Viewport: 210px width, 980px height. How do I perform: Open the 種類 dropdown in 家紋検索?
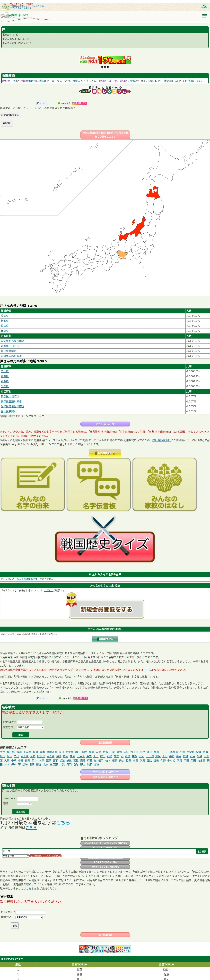[x=24, y=804]
